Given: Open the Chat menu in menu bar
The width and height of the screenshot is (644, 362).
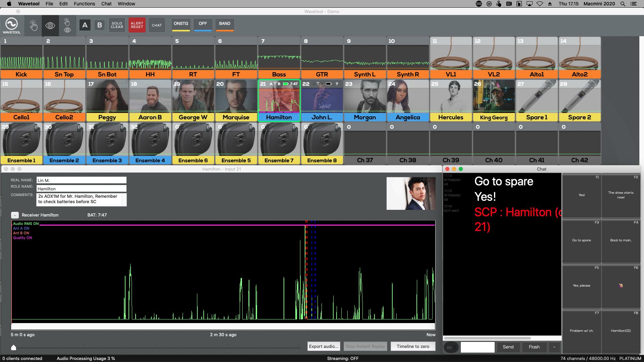Looking at the screenshot, I should point(106,4).
